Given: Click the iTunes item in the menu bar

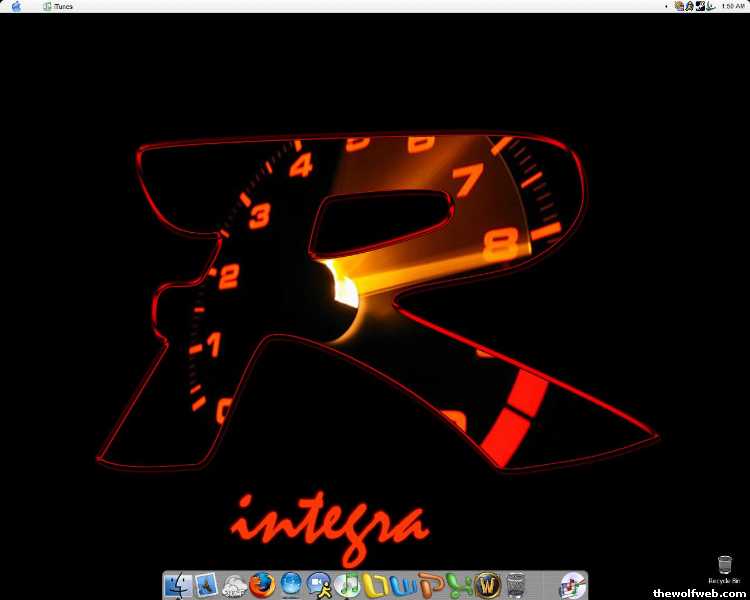Looking at the screenshot, I should (58, 6).
